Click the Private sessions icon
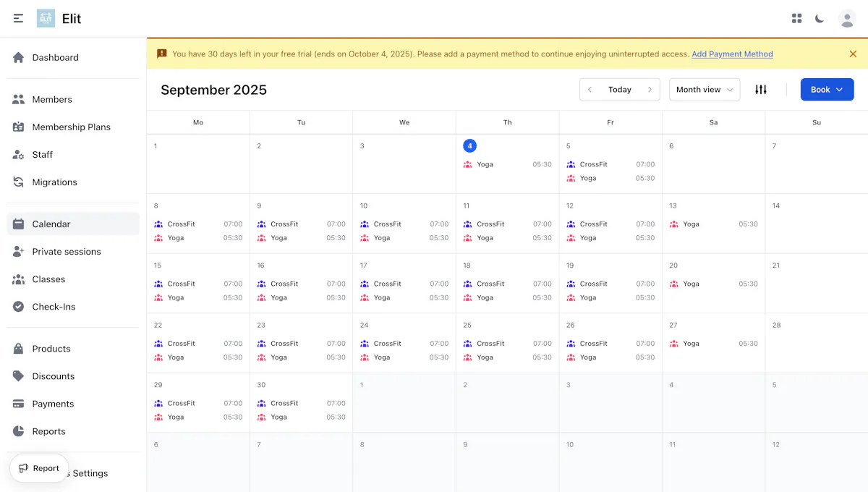 click(19, 252)
